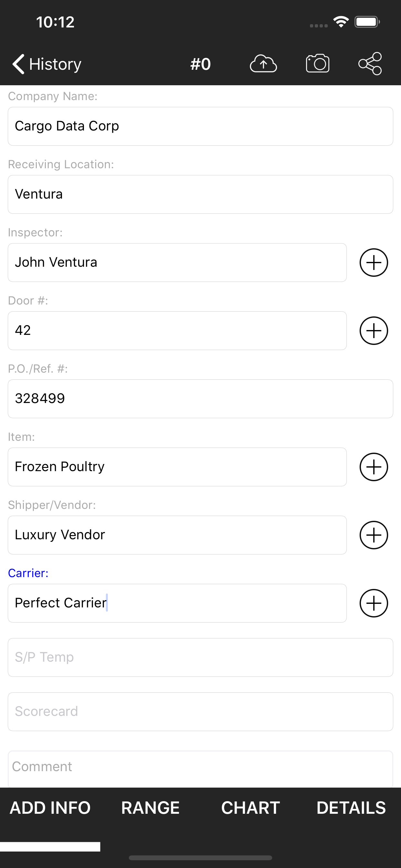Open the CHART tab
The width and height of the screenshot is (401, 868).
250,808
